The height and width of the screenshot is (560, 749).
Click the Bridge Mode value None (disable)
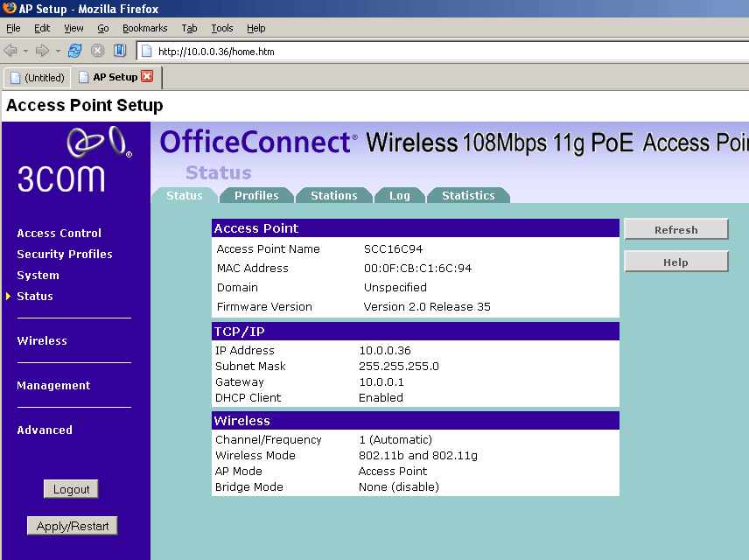click(399, 486)
